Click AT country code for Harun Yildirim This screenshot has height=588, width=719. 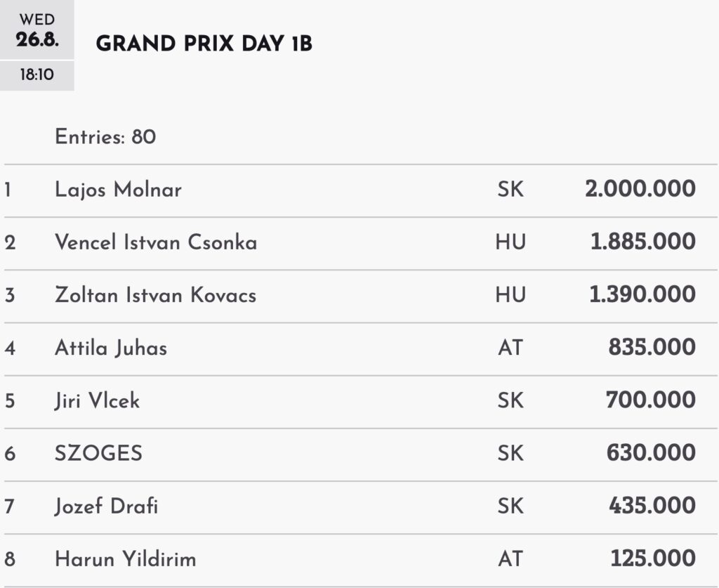(510, 558)
